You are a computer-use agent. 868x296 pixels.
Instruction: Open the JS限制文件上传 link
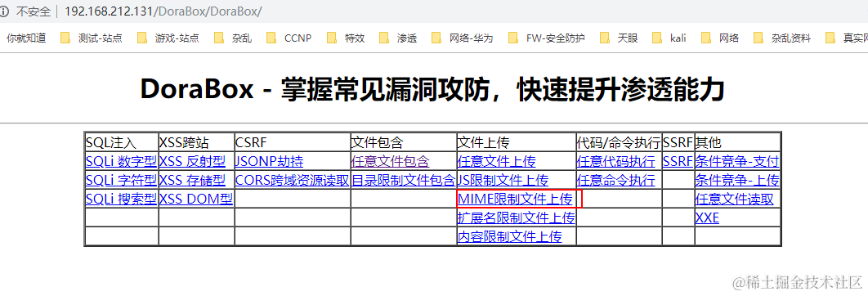click(503, 180)
